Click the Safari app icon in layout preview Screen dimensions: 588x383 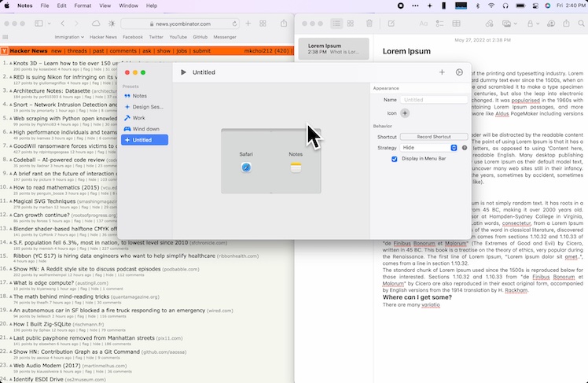coord(246,168)
